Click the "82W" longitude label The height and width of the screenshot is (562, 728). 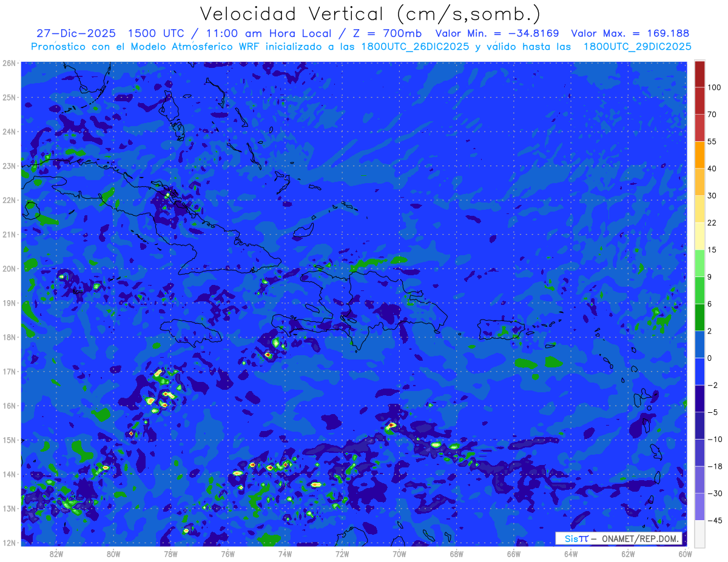[x=56, y=554]
